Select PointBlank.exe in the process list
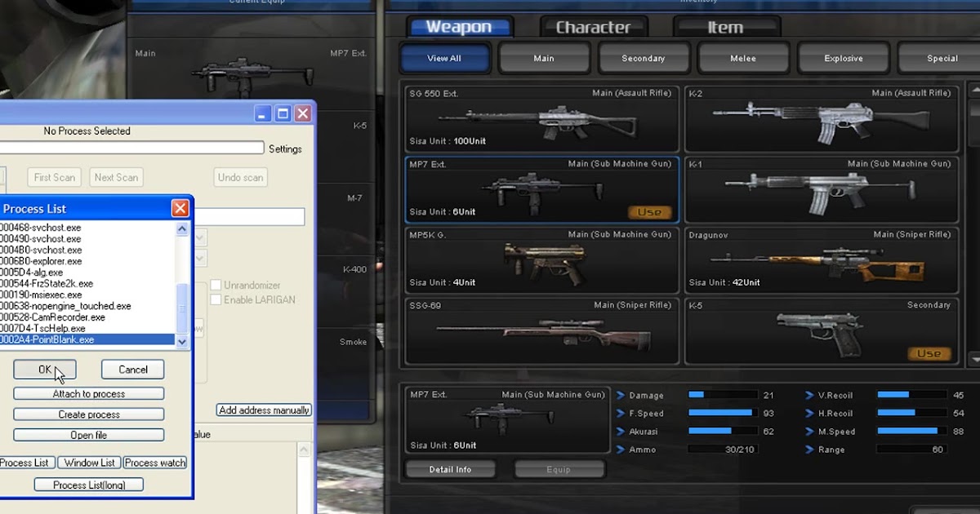The image size is (980, 514). click(x=87, y=339)
